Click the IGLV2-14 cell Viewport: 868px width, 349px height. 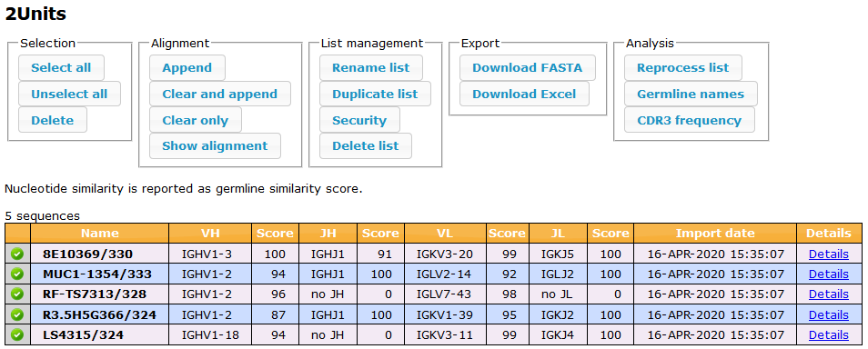[445, 274]
